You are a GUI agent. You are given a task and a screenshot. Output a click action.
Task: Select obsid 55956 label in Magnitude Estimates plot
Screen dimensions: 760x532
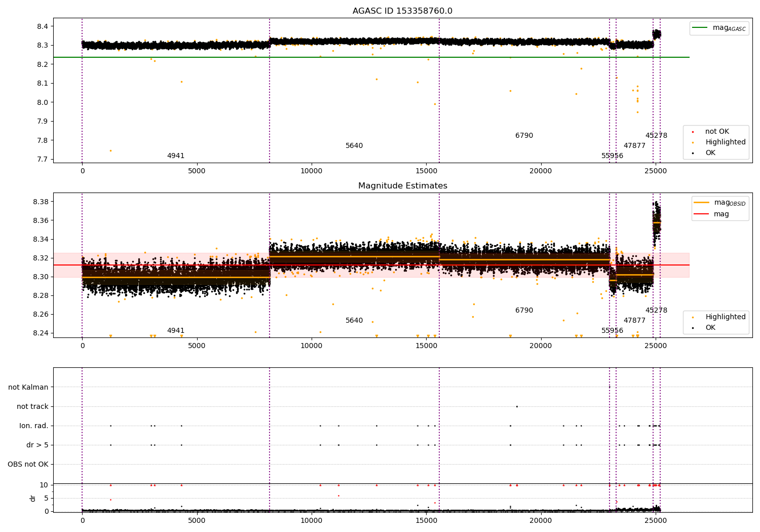pos(612,331)
